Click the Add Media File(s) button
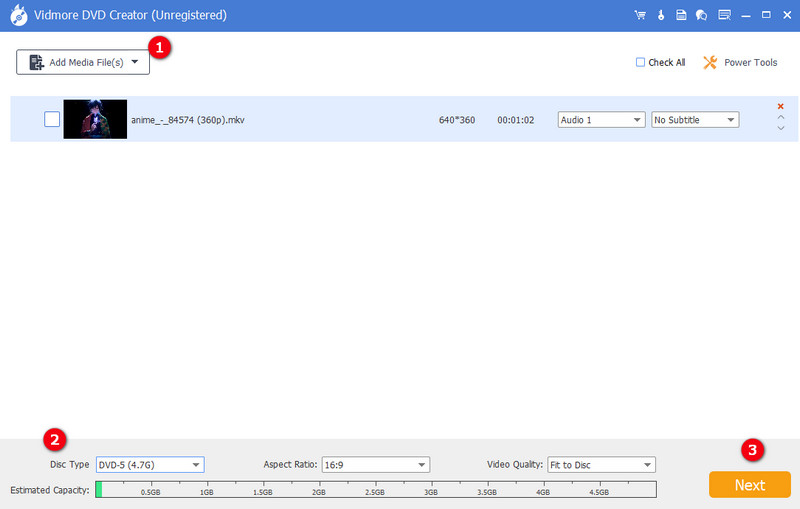Screen dimensions: 800x509 [x=83, y=62]
